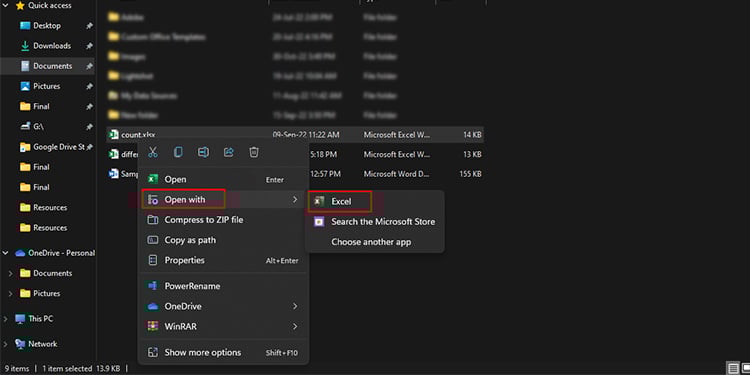
Task: Select Choose another app
Action: click(375, 242)
